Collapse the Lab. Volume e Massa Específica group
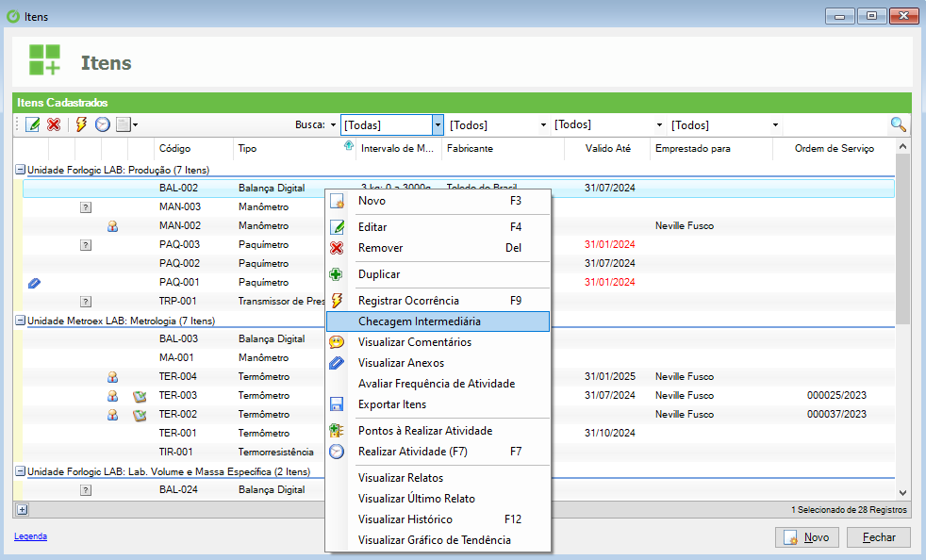The width and height of the screenshot is (926, 560). click(x=20, y=470)
